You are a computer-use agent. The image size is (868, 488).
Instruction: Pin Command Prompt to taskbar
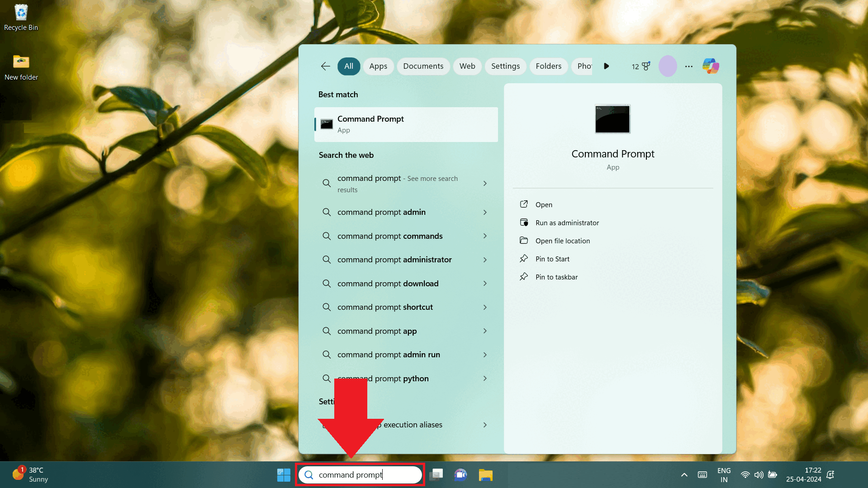[556, 277]
